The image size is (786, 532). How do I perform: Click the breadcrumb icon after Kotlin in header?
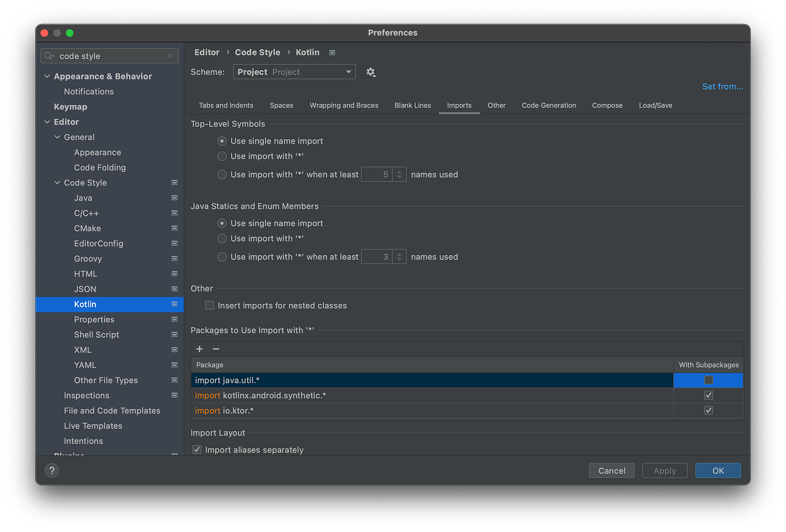click(331, 52)
